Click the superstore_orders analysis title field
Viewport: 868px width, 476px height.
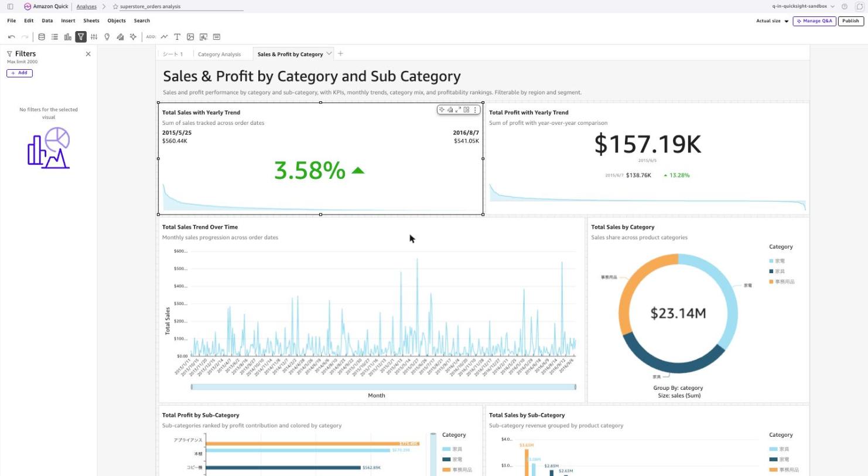click(182, 6)
